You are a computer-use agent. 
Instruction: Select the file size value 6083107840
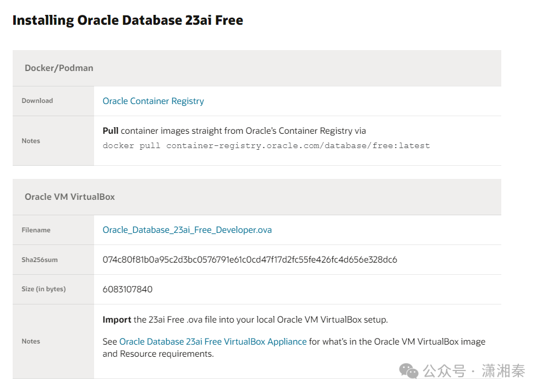tap(128, 289)
